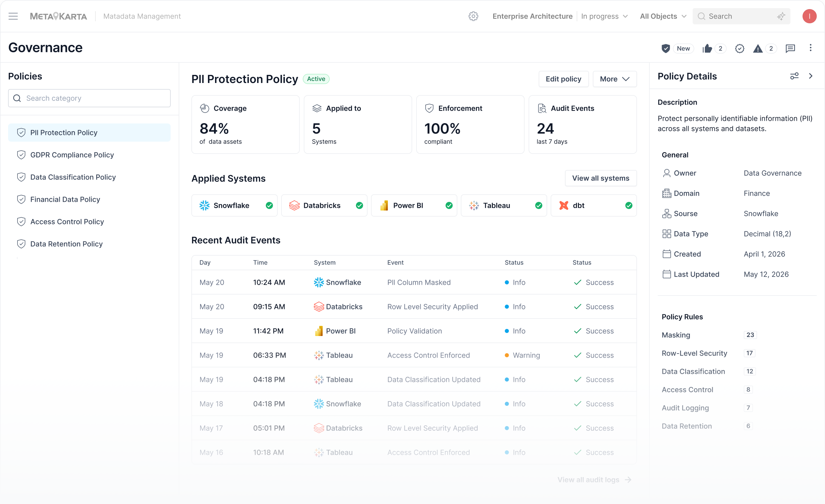The image size is (825, 504).
Task: Toggle the Snowflake system green checkmark
Action: tap(269, 205)
